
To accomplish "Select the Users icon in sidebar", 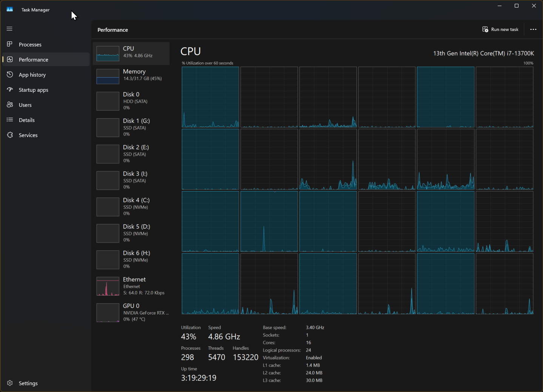I will pyautogui.click(x=10, y=105).
